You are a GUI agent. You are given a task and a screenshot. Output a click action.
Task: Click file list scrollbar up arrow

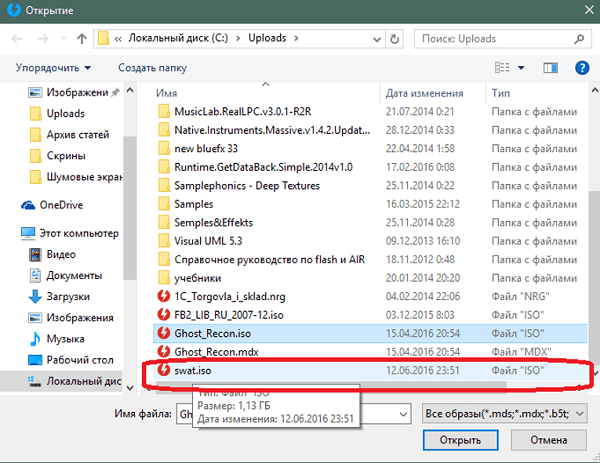(x=595, y=91)
